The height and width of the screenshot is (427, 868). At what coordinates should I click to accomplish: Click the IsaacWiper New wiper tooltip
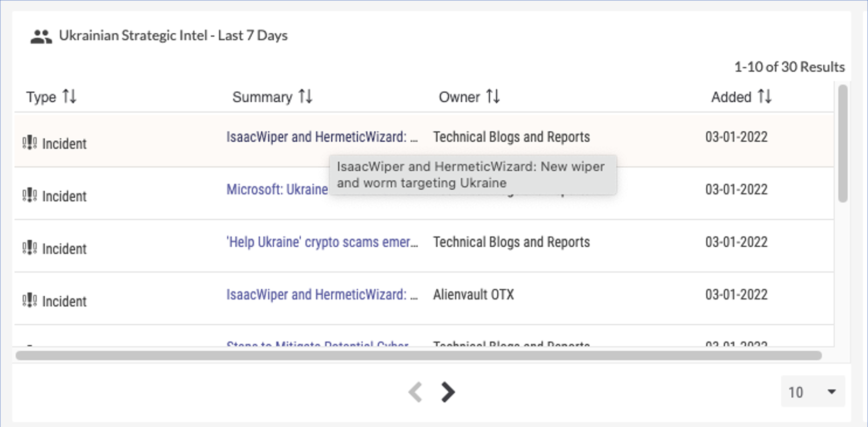point(473,175)
